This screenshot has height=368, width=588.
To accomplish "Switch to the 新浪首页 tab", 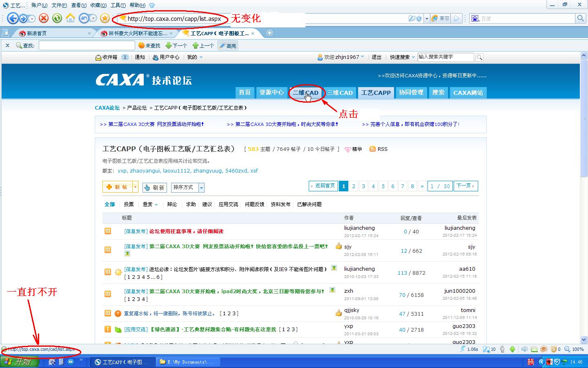I will pos(37,33).
